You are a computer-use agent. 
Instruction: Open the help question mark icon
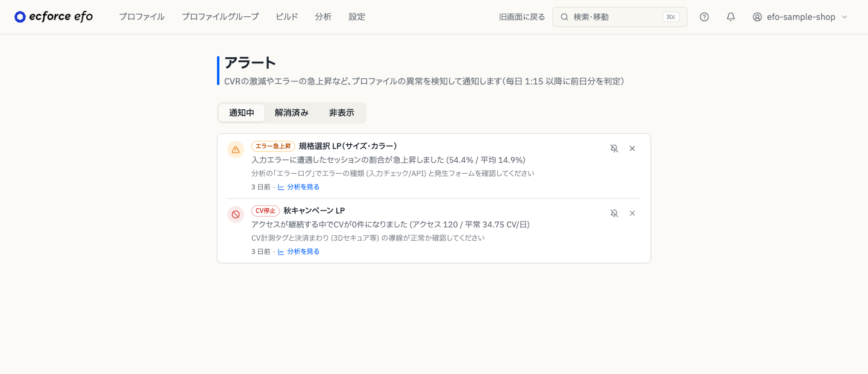[x=704, y=17]
